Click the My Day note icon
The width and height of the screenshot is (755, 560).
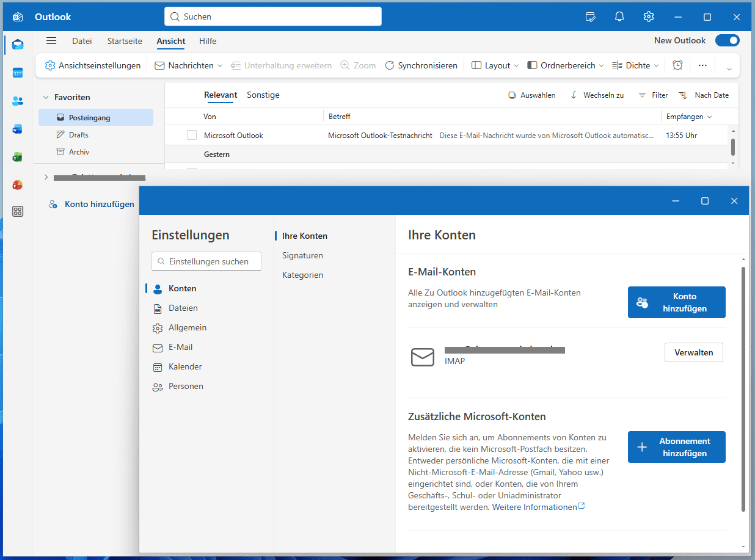coord(590,16)
